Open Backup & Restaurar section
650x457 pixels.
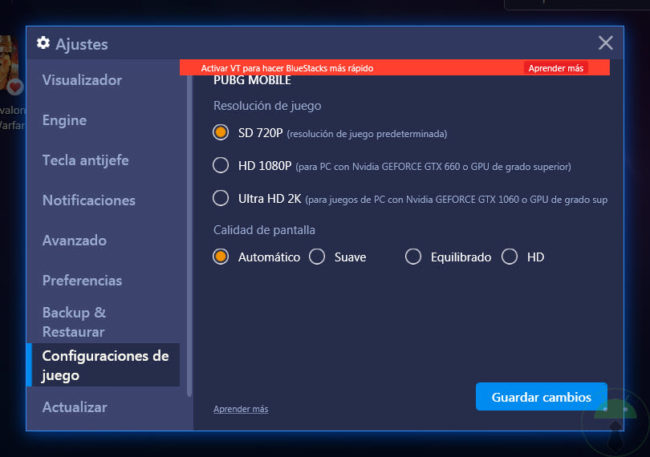coord(74,322)
